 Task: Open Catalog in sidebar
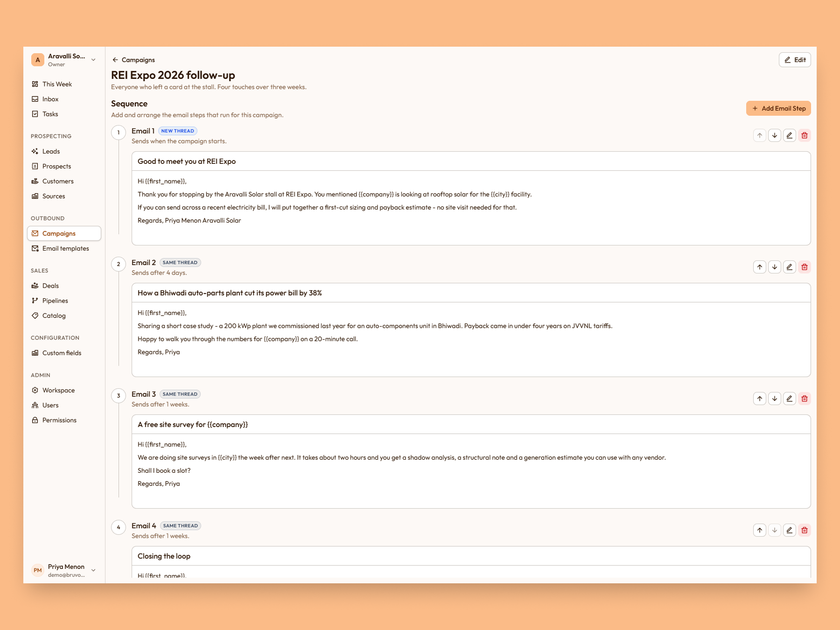pyautogui.click(x=64, y=315)
